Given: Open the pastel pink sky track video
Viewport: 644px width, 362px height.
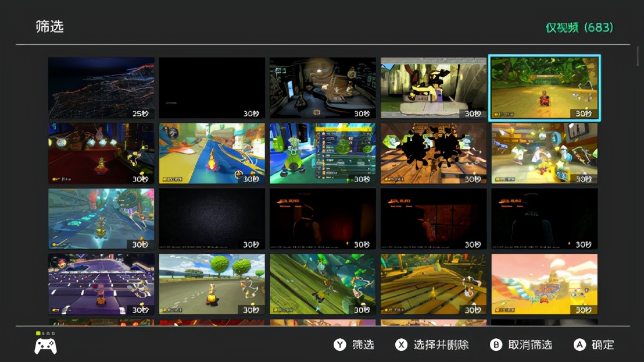Looking at the screenshot, I should [545, 284].
